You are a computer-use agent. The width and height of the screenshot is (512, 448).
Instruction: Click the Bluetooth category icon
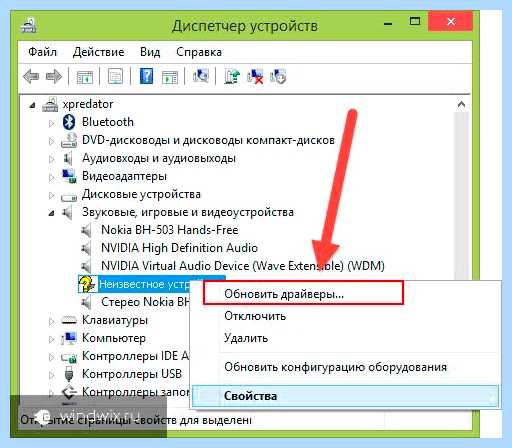[69, 122]
